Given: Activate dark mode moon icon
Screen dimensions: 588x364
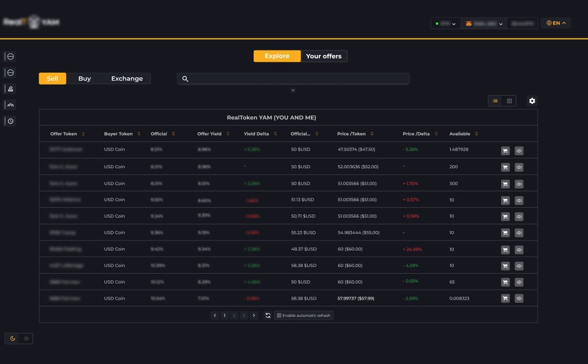Looking at the screenshot, I should click(12, 339).
